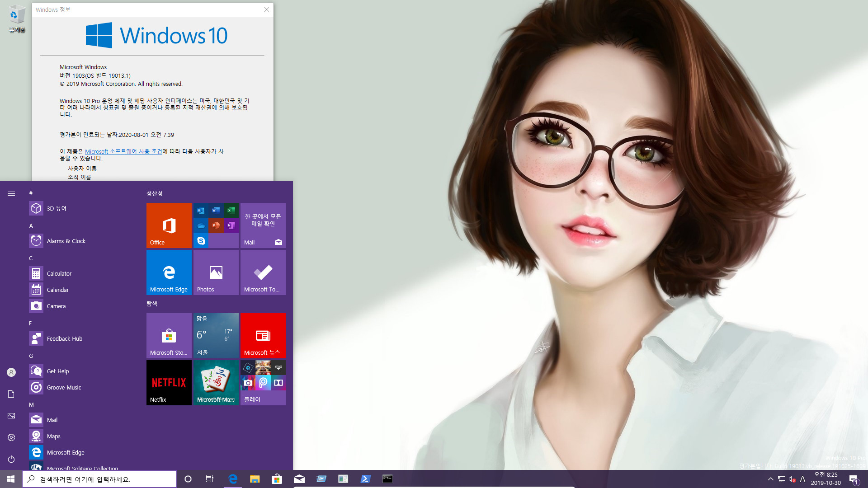Open Microsoft software license terms link

coord(123,151)
